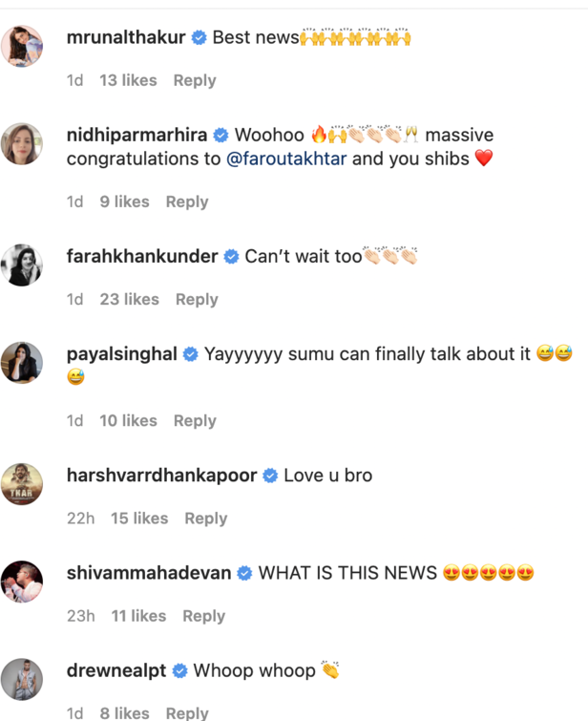
Task: Open mrunalthakur's profile picture
Action: click(22, 46)
